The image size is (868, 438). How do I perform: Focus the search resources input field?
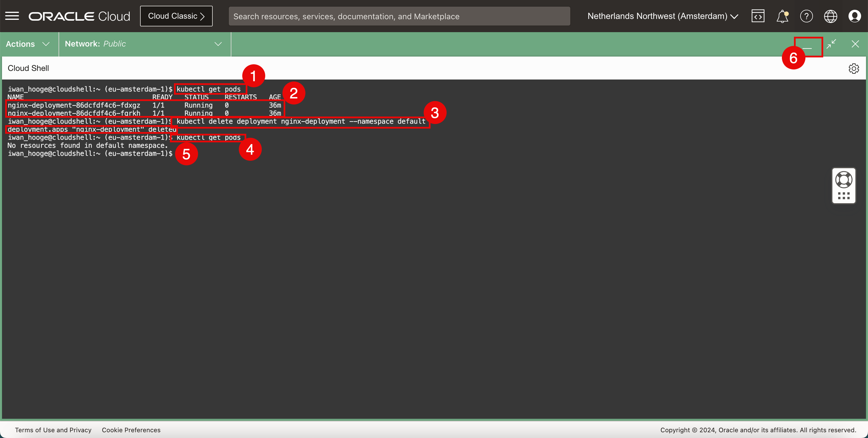coord(399,16)
